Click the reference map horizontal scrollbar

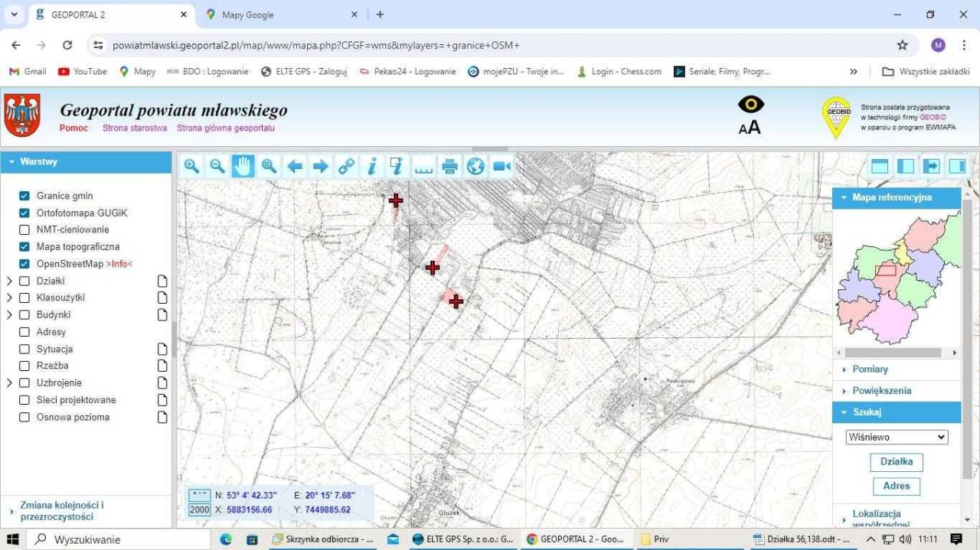(897, 353)
